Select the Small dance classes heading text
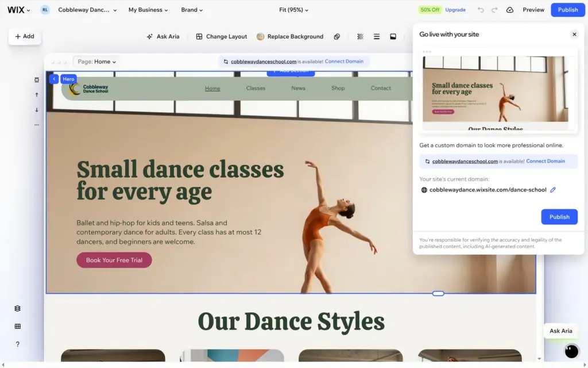This screenshot has height=368, width=588. pyautogui.click(x=180, y=181)
